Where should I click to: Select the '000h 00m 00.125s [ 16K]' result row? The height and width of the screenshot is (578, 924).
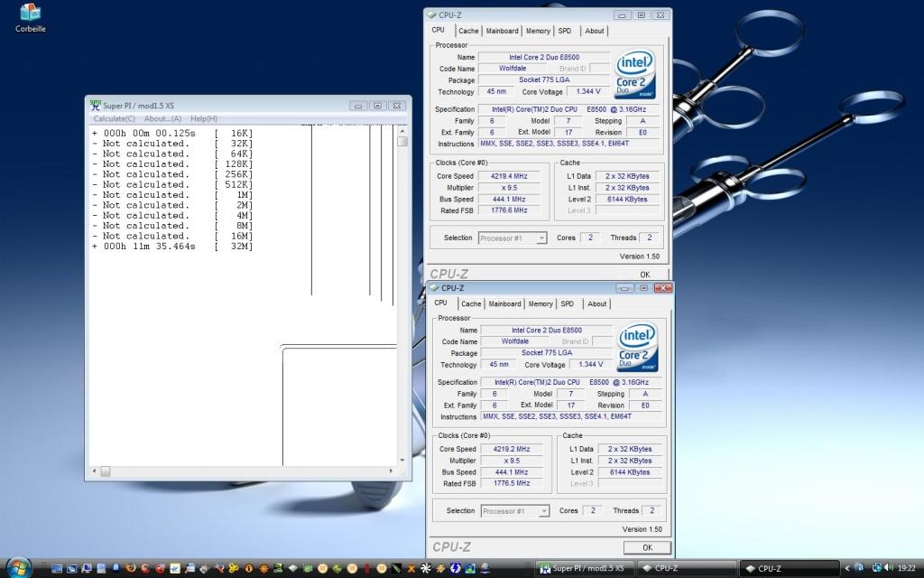pos(172,134)
